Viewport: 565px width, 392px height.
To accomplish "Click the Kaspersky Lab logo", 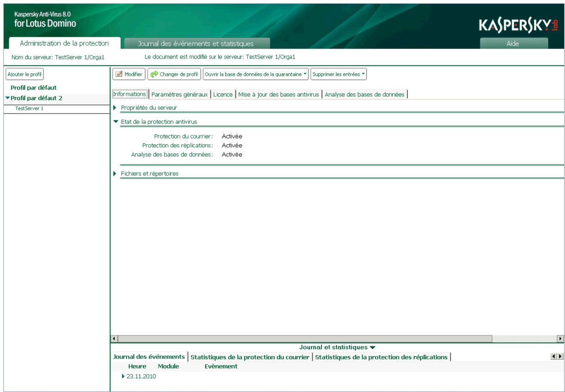I will point(518,23).
